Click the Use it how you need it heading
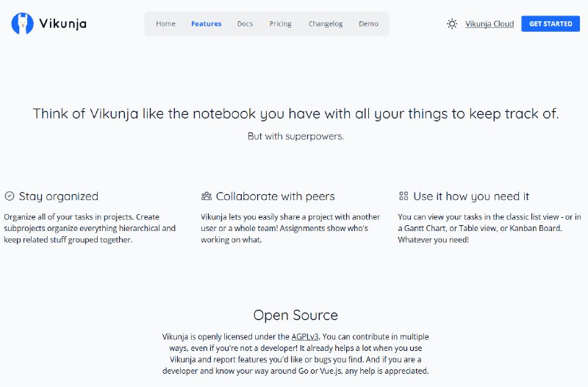 coord(471,196)
